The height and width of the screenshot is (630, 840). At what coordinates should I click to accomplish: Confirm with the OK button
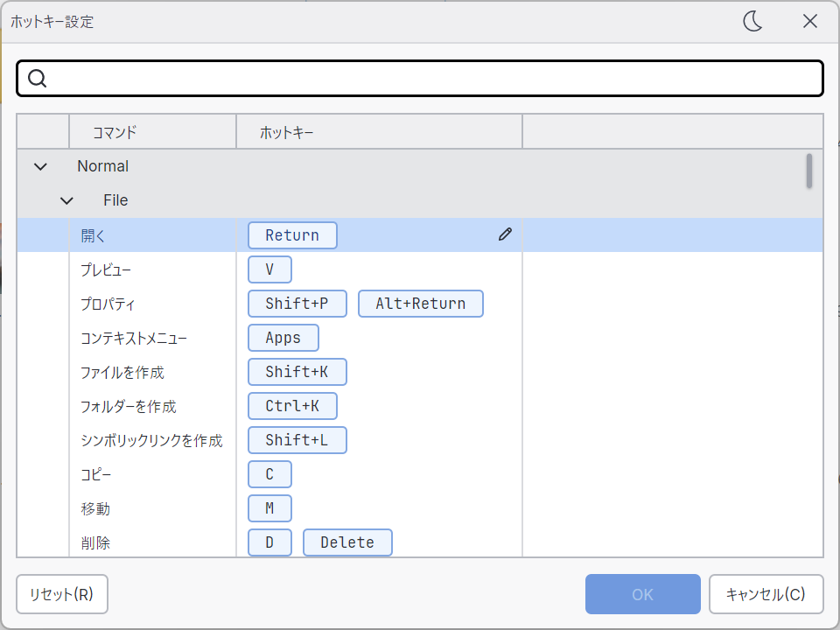click(x=642, y=595)
